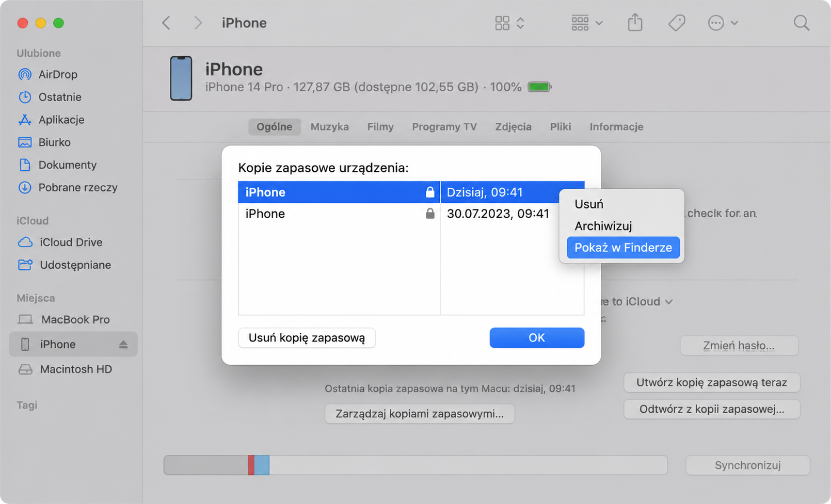Switch to the Informacje tab

tap(616, 127)
